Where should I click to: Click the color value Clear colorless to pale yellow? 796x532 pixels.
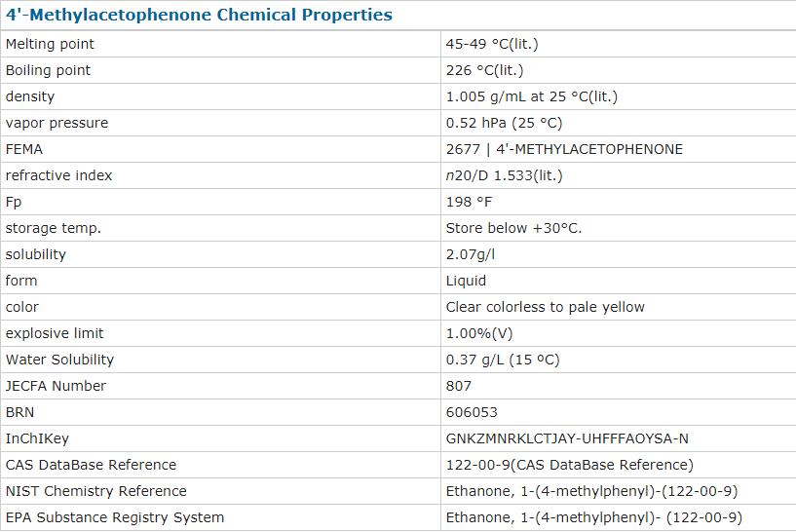(x=545, y=307)
